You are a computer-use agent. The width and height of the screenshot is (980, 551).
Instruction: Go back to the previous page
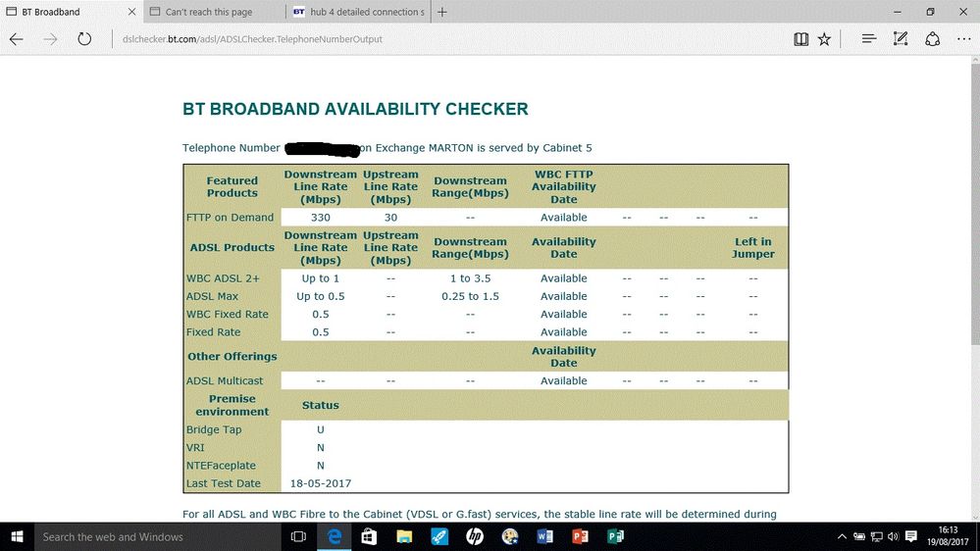click(17, 39)
